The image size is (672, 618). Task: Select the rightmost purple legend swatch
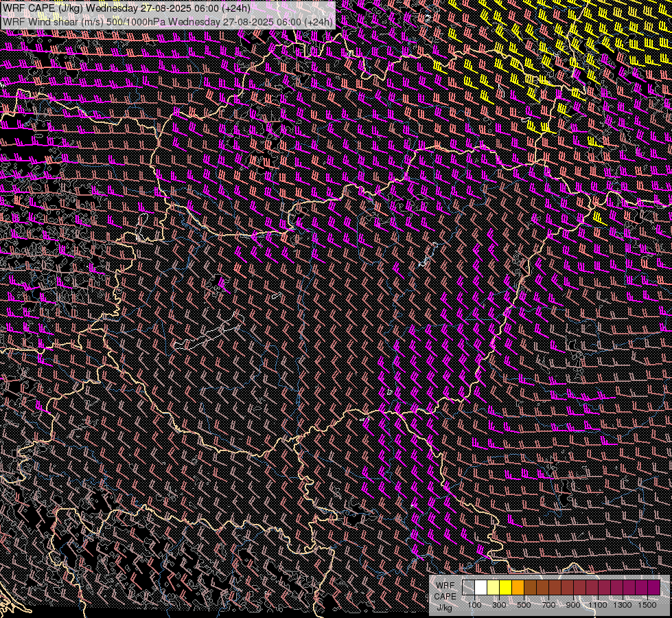[x=654, y=587]
